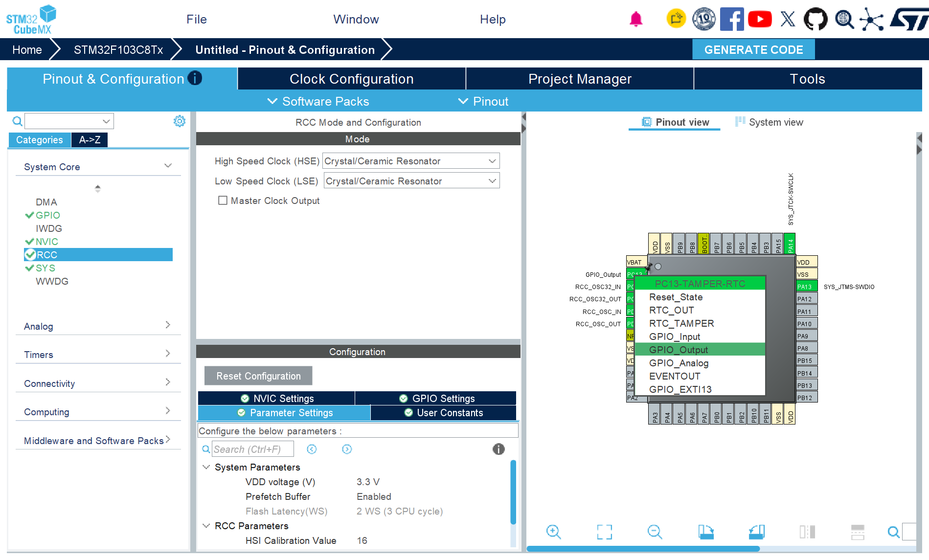The image size is (929, 560).
Task: Open the GPIO Settings tab
Action: 436,398
